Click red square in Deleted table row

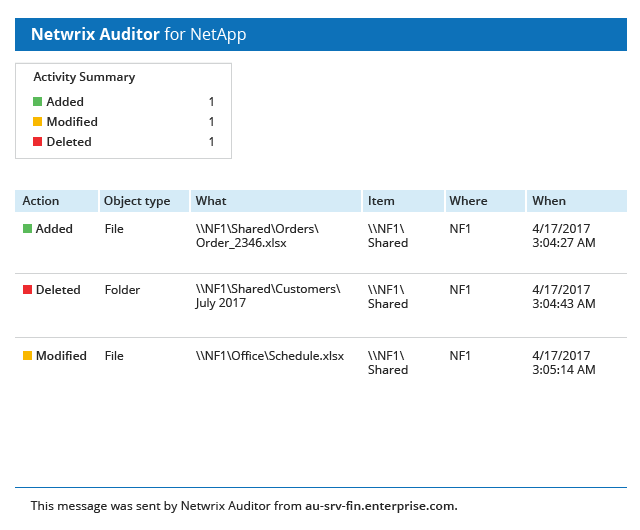[27, 289]
